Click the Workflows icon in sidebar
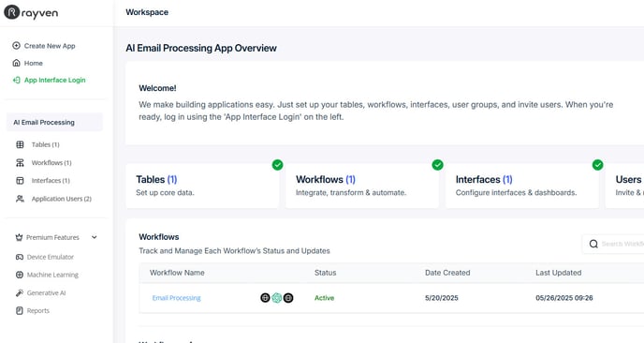 click(20, 163)
